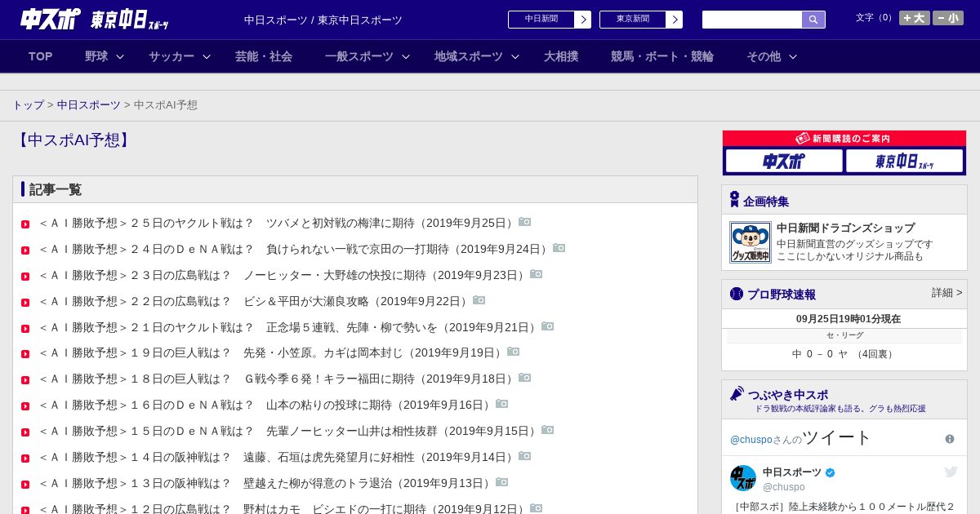Click camera icon on the 9月15日 article
Screen dimensions: 980x514
pos(548,430)
